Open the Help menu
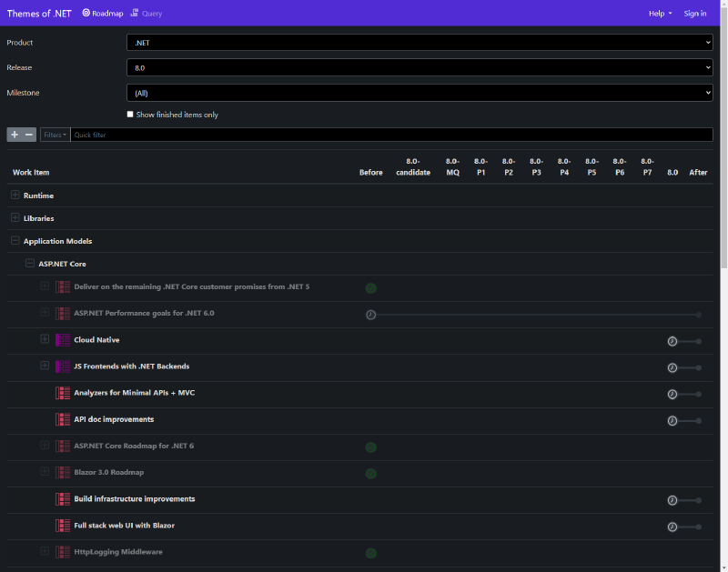The image size is (728, 572). point(661,14)
